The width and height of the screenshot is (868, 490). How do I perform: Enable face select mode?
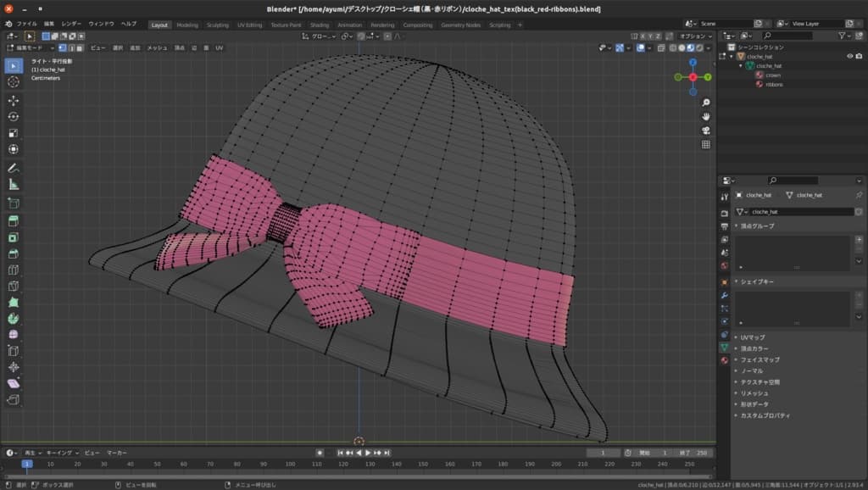[81, 48]
